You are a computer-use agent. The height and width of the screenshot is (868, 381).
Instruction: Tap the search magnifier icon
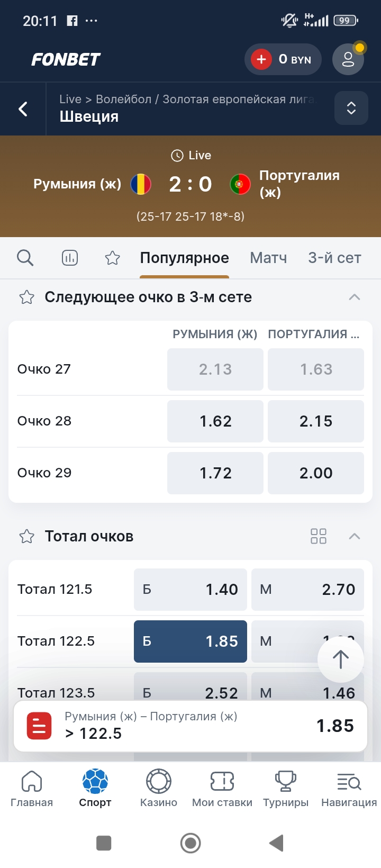coord(25,258)
